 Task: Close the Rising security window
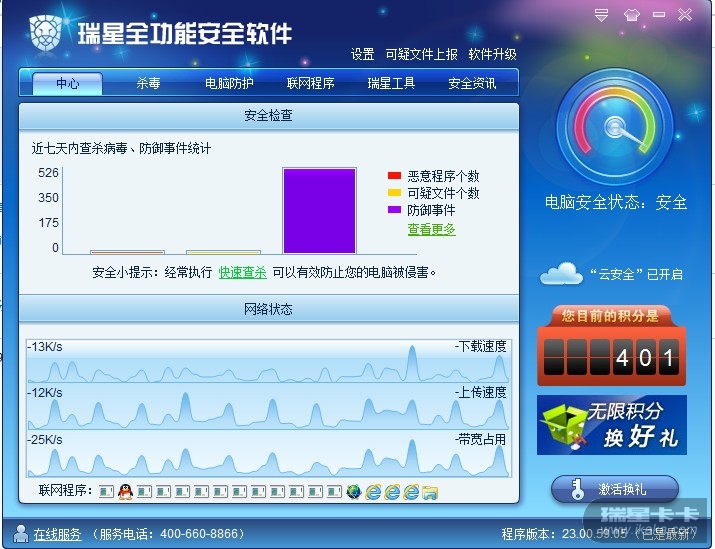685,15
